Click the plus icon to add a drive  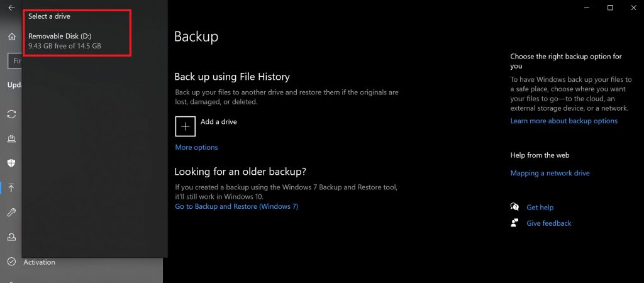coord(185,126)
